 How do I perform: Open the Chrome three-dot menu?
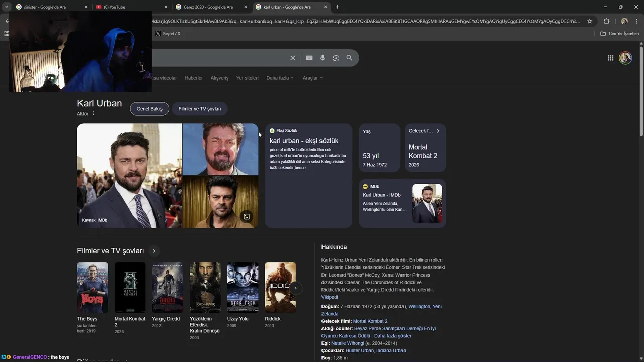pyautogui.click(x=637, y=21)
